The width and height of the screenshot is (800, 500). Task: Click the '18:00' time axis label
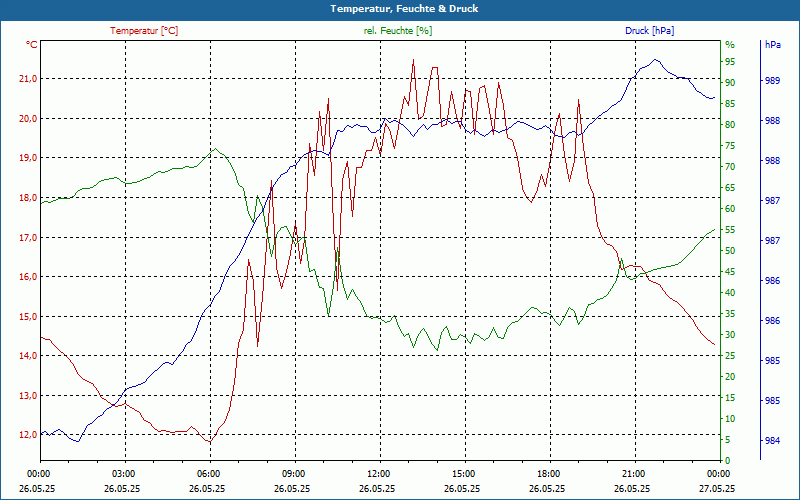click(x=548, y=473)
